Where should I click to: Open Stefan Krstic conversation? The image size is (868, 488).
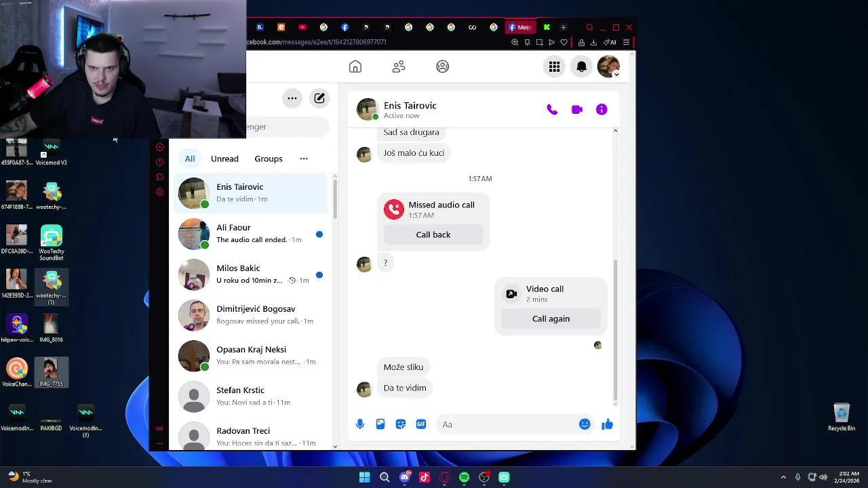(x=251, y=396)
